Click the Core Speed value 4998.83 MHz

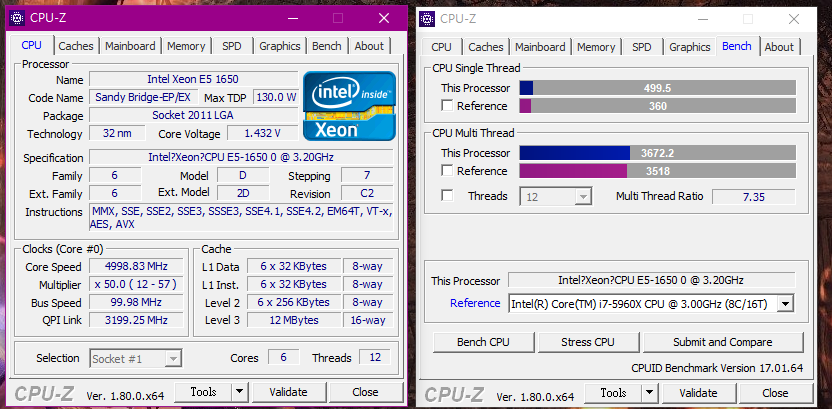(136, 266)
